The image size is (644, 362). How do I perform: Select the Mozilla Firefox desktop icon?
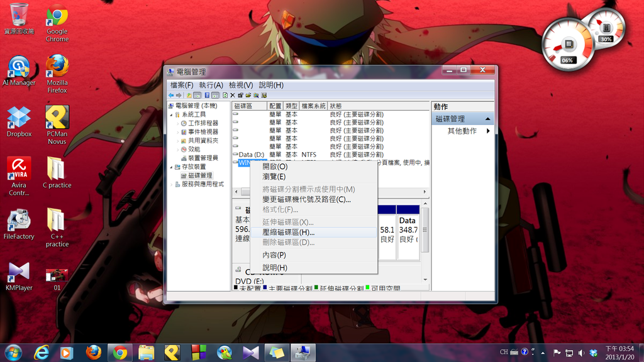point(57,74)
